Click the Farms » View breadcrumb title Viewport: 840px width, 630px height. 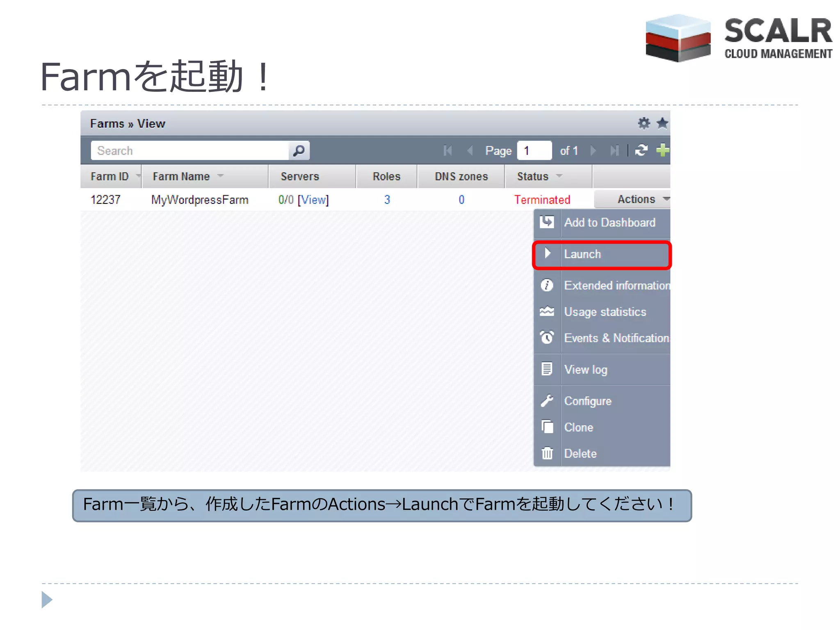click(128, 123)
